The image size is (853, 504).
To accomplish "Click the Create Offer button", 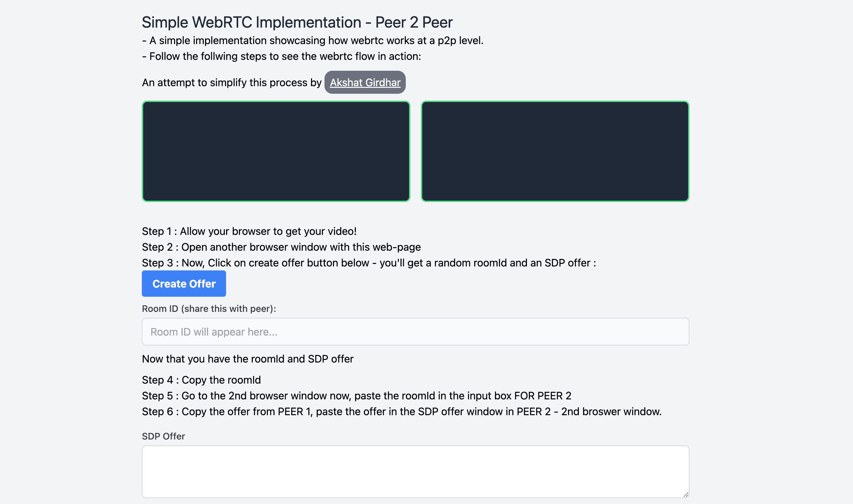I will 183,284.
